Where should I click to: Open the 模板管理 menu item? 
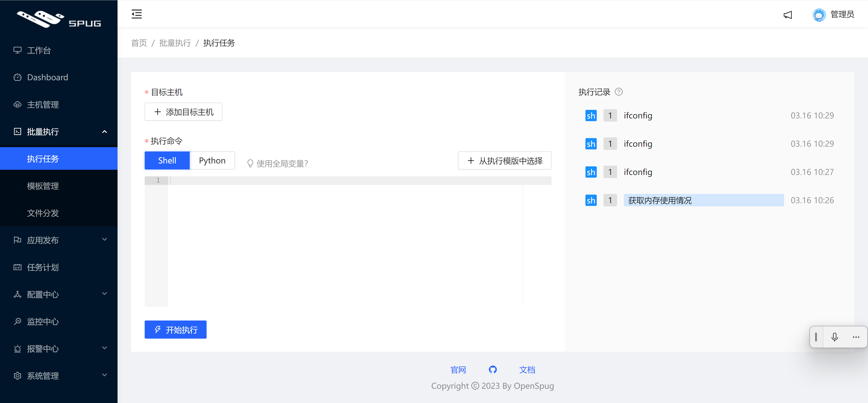click(43, 186)
